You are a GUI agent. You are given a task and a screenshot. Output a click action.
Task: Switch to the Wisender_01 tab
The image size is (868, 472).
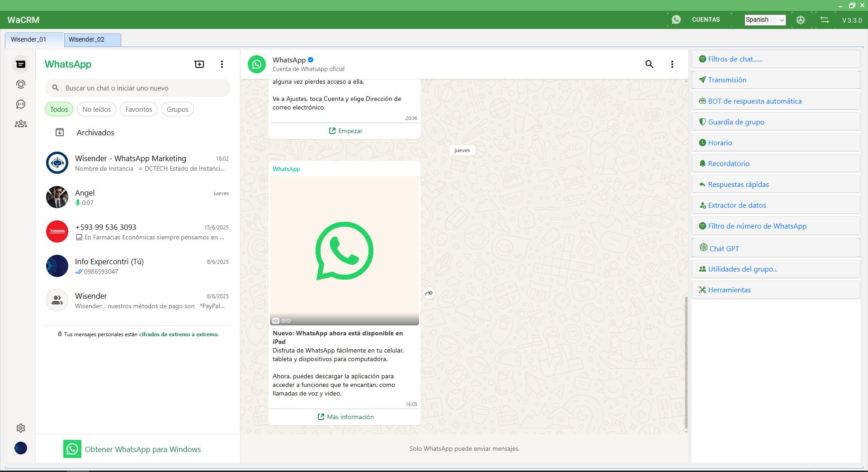pos(34,40)
